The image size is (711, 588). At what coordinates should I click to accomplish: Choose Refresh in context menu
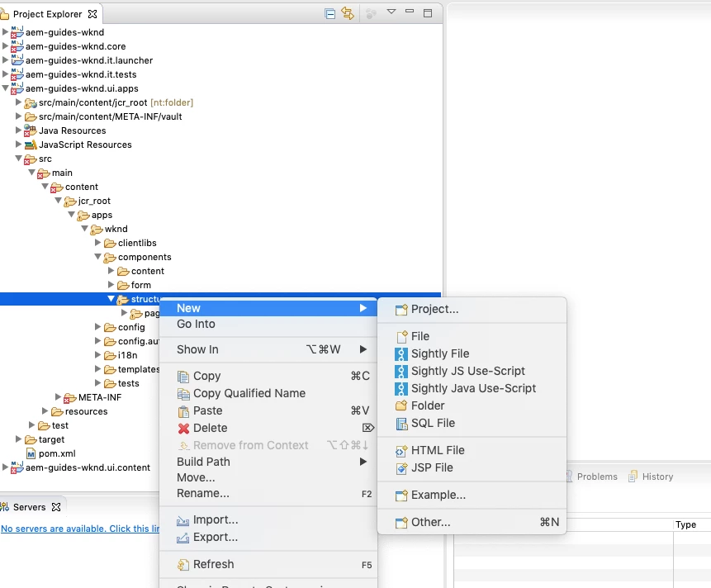[x=268, y=564]
